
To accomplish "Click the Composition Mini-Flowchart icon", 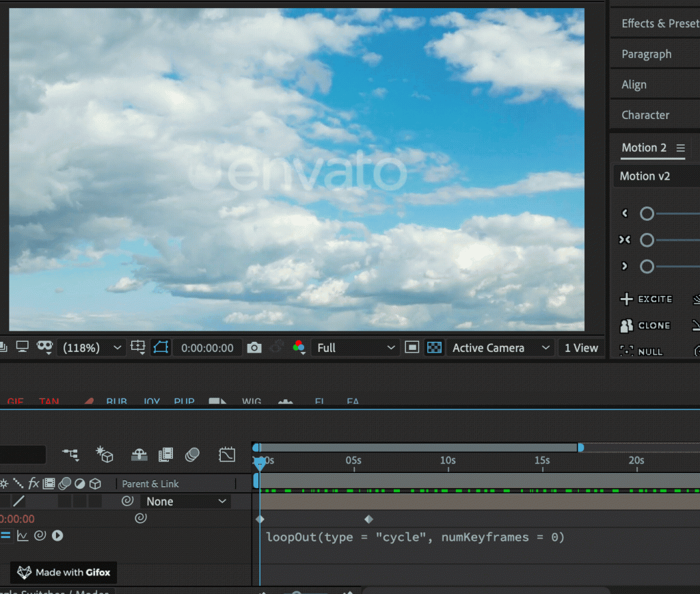I will coord(70,455).
